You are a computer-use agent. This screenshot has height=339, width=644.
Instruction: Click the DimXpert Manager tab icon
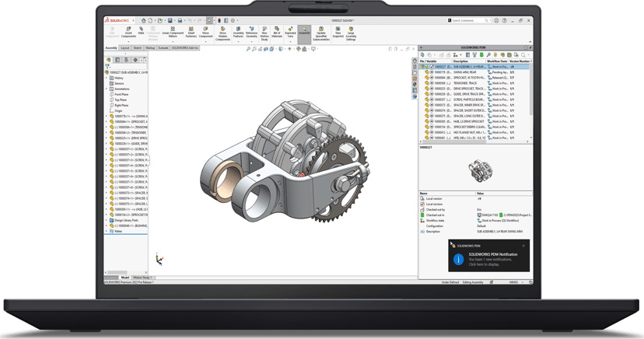tap(135, 60)
